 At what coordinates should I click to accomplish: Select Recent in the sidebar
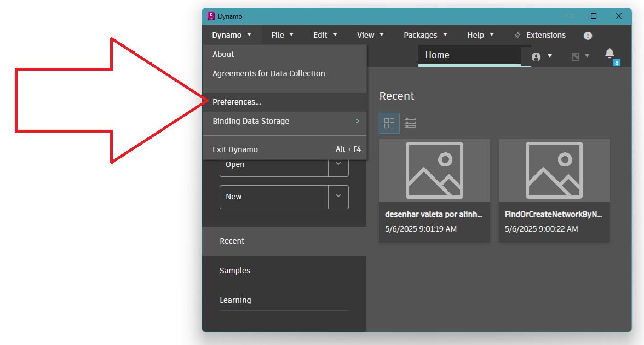coord(284,242)
